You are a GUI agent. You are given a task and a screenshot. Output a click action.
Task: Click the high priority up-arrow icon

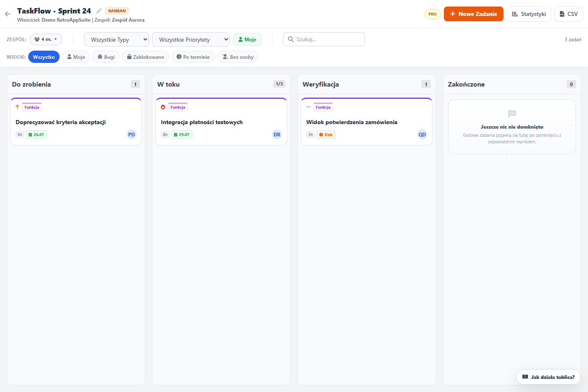coord(17,107)
